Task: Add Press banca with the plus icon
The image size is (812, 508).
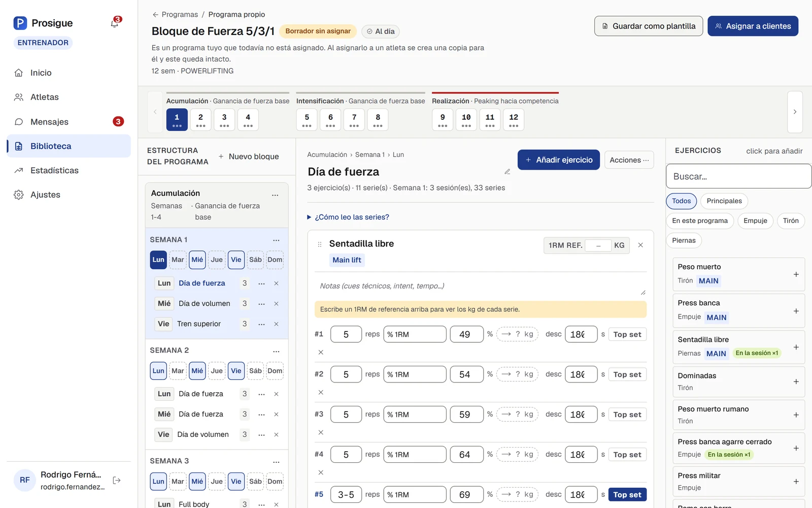Action: (796, 311)
